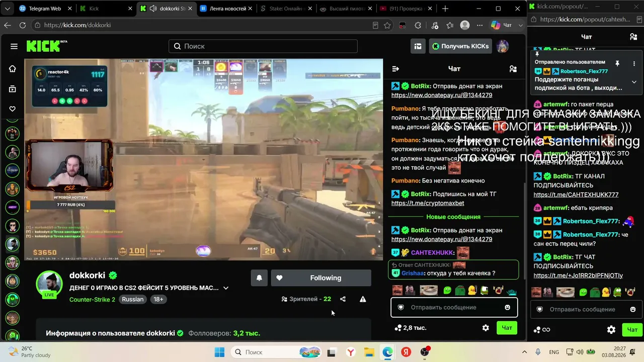Image resolution: width=644 pixels, height=362 pixels.
Task: Open the new.donatepay.ru link above Pumbano
Action: 442,95
